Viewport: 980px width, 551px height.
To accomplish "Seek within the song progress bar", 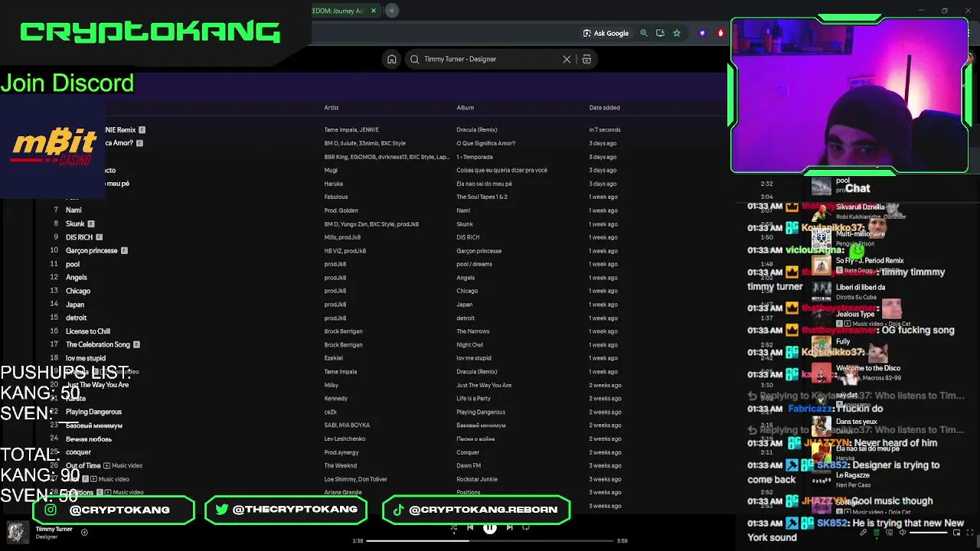I will tap(490, 541).
